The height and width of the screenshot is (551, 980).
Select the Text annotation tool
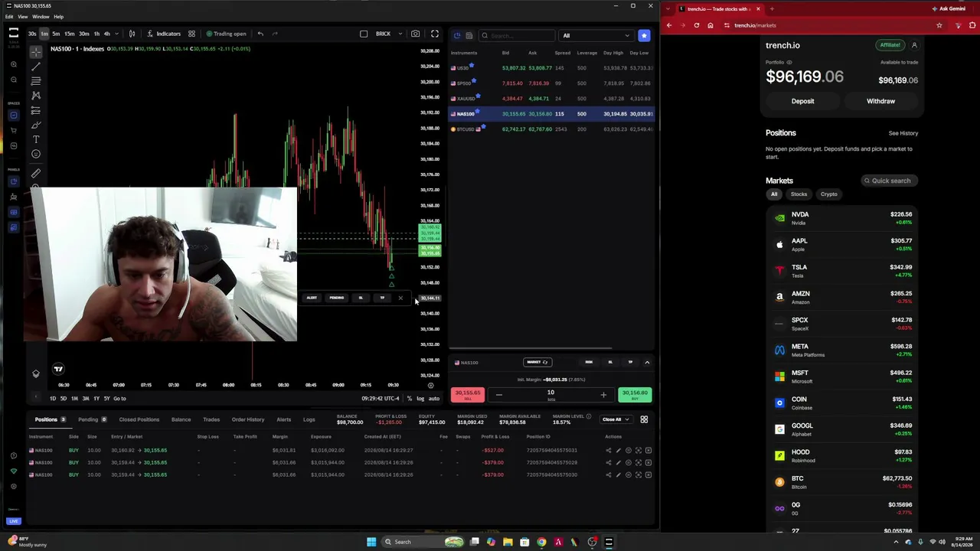click(x=36, y=139)
